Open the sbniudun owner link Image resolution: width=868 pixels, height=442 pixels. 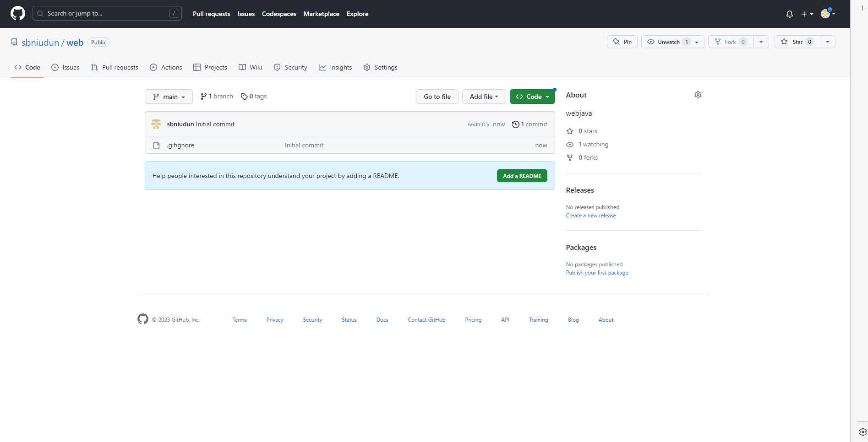(40, 43)
